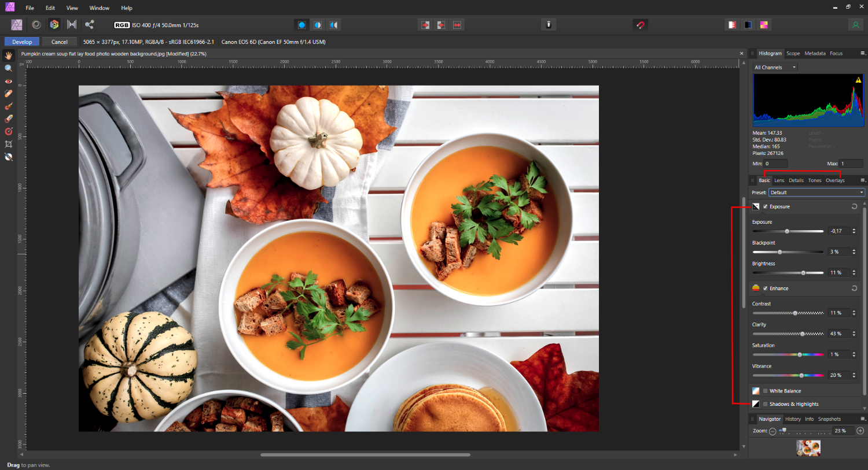Click the Sync After arrow icon
The width and height of the screenshot is (868, 470).
click(x=441, y=25)
